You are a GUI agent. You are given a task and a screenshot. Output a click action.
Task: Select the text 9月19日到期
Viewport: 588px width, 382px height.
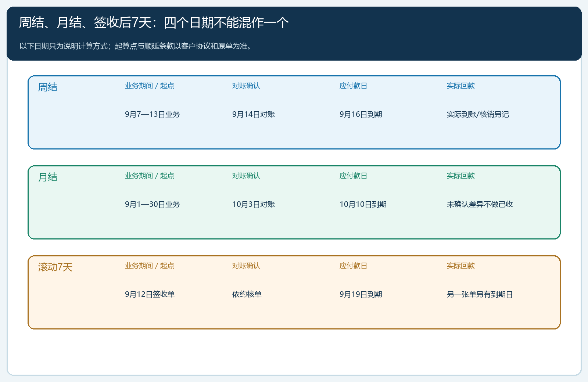coord(361,295)
